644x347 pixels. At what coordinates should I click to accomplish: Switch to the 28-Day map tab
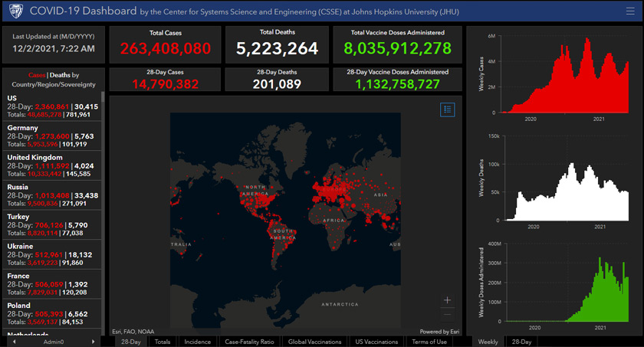[130, 342]
